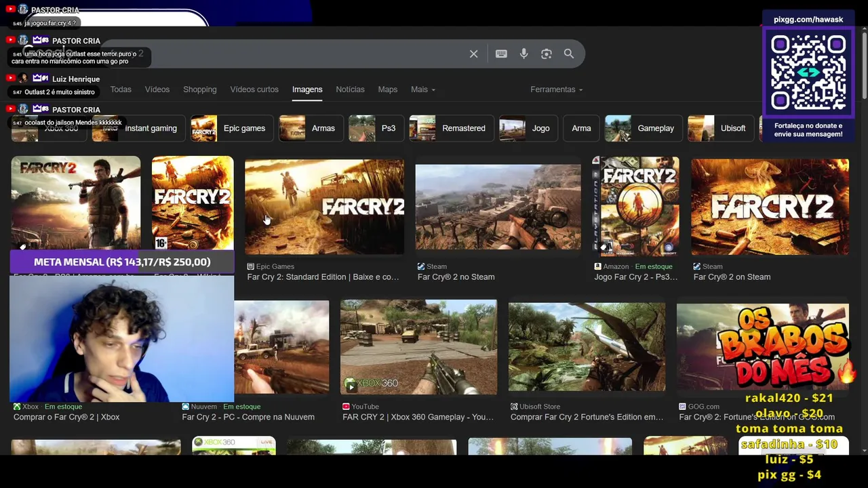The width and height of the screenshot is (868, 488).
Task: Filter images by Epic games chip
Action: coord(231,128)
